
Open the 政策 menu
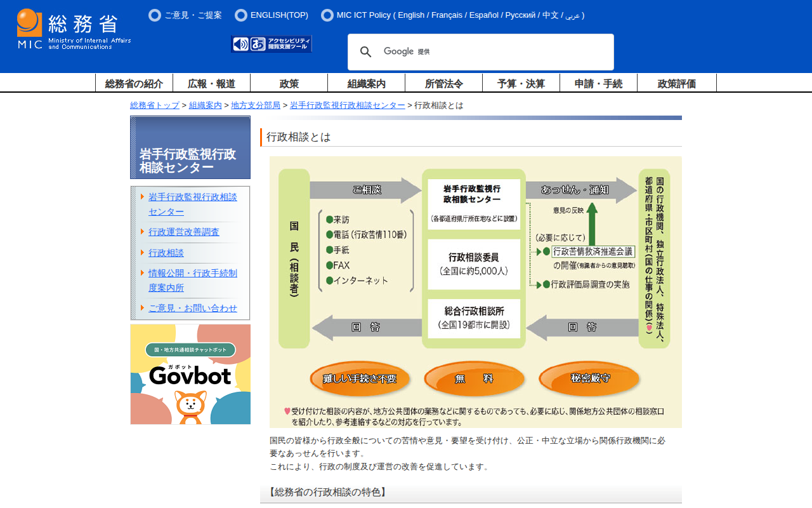click(x=289, y=83)
